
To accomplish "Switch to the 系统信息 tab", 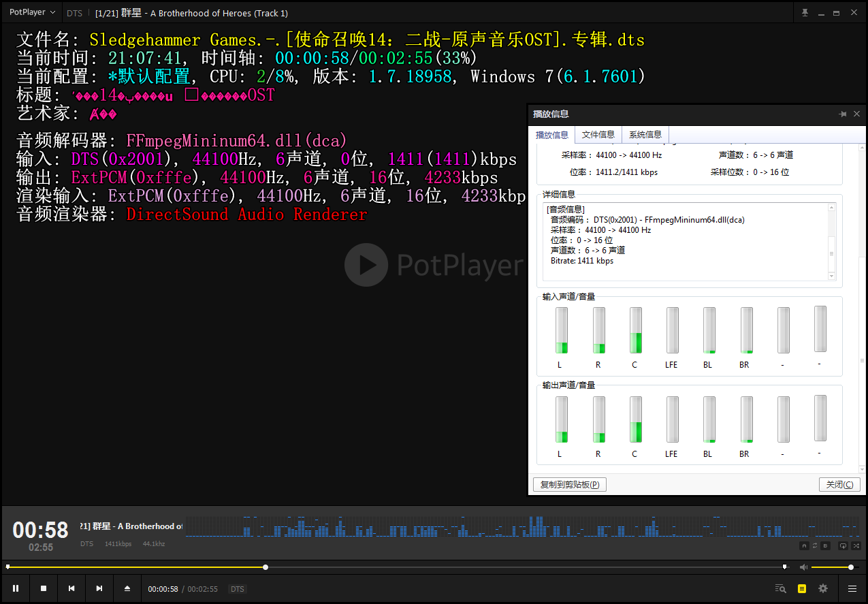I will tap(645, 134).
